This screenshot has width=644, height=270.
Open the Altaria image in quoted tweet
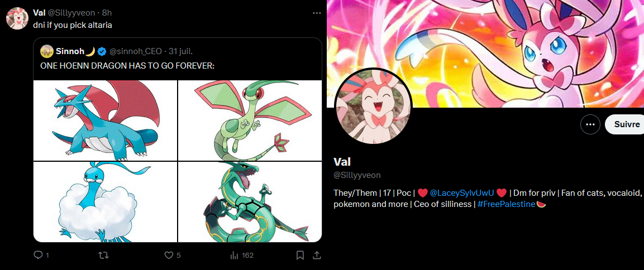(x=105, y=202)
